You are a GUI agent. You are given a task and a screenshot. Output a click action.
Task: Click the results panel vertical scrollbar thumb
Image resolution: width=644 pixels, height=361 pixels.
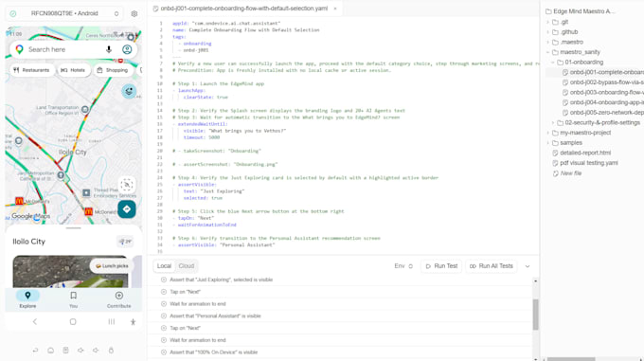[x=536, y=315]
